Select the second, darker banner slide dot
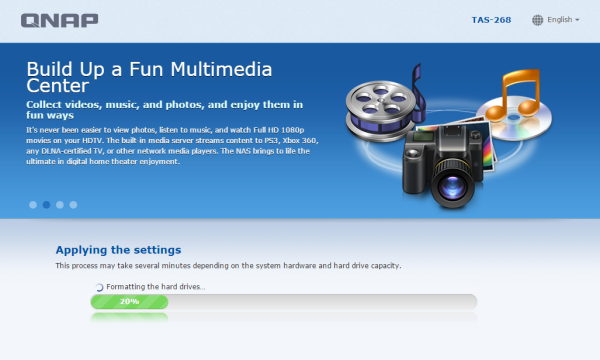Screen dimensions: 600x360 (46, 205)
